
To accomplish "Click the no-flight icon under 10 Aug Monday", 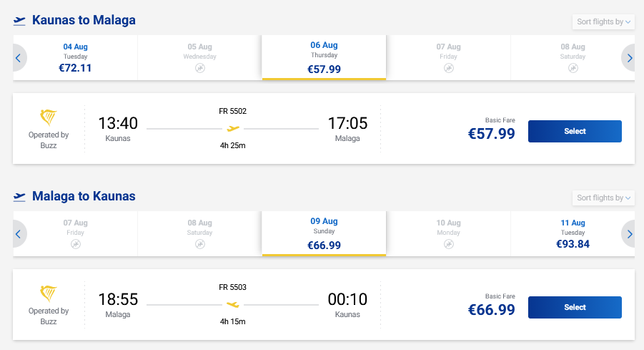I will pos(448,244).
